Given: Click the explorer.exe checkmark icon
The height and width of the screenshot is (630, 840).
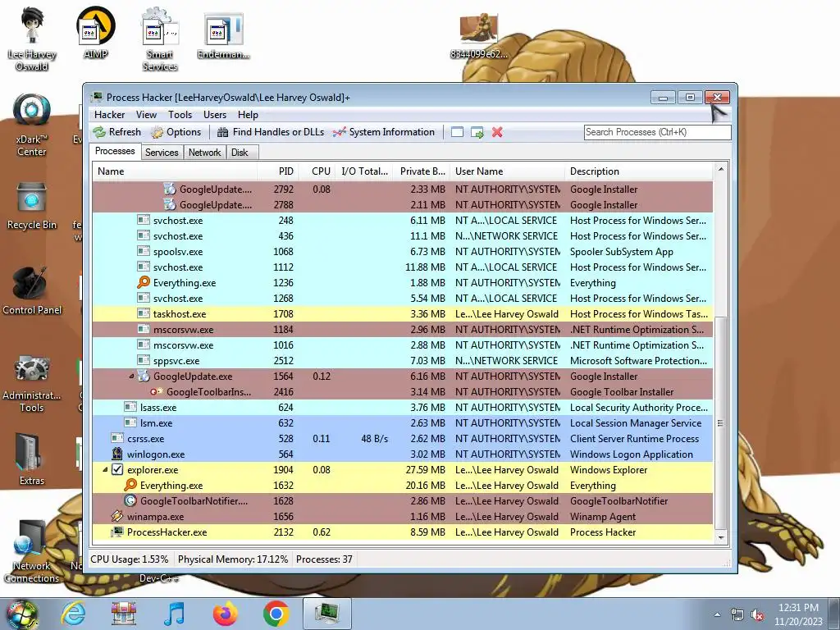Looking at the screenshot, I should (x=117, y=470).
